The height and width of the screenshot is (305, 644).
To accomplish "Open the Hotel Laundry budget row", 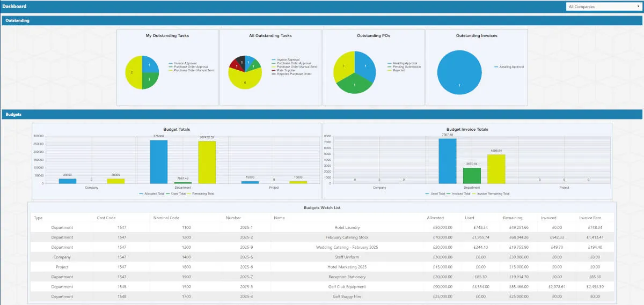I will click(322, 228).
